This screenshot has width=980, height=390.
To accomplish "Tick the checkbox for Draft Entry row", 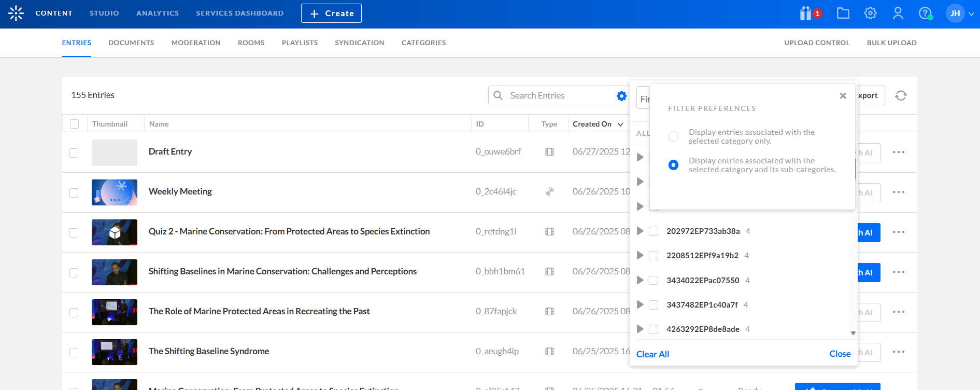I will [74, 153].
